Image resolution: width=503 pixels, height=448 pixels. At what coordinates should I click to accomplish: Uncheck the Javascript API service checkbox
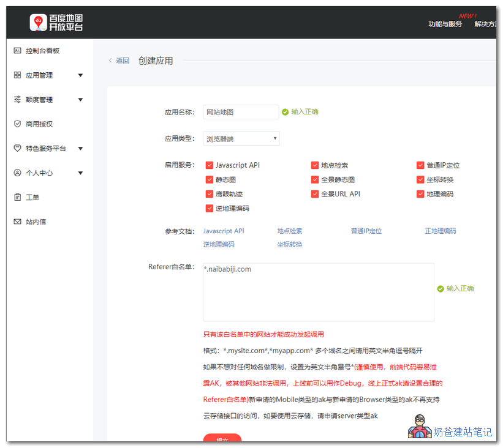[210, 165]
